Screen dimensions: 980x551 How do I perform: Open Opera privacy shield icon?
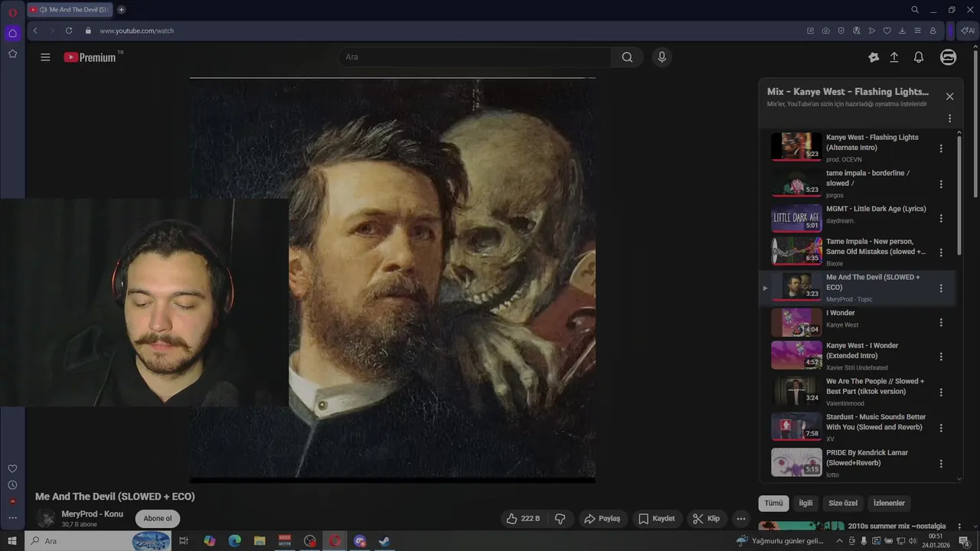pos(841,31)
